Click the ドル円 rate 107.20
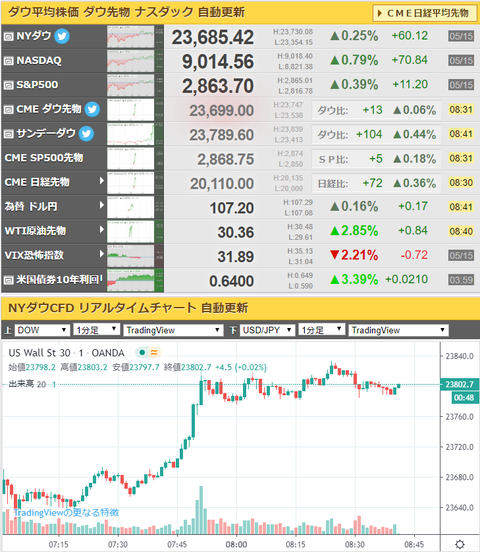Screen dimensions: 480x552 [x=231, y=208]
